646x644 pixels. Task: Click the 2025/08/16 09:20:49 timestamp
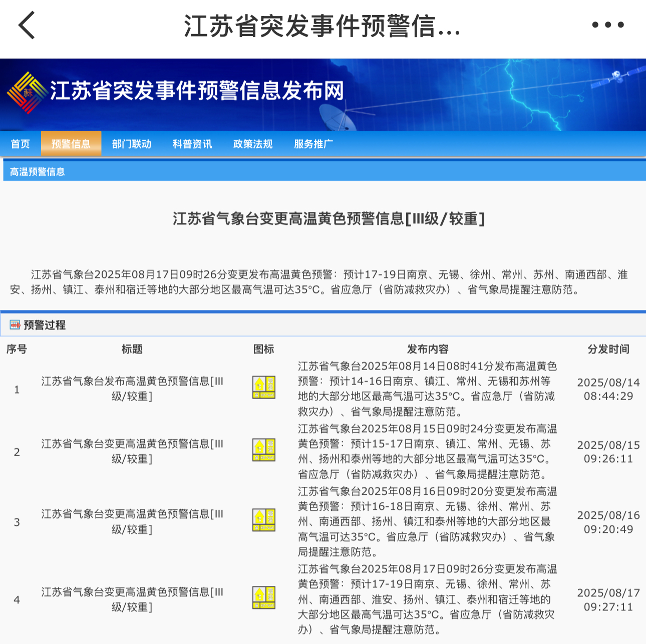pos(608,522)
